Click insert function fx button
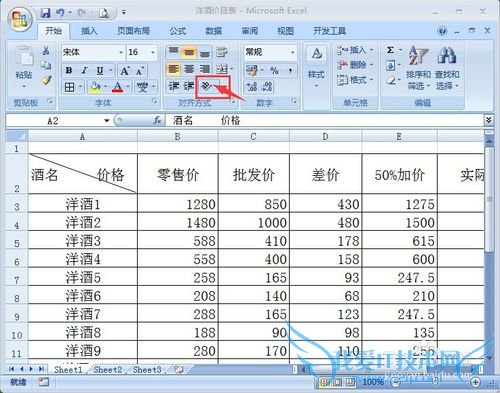500x393 pixels. pyautogui.click(x=157, y=120)
